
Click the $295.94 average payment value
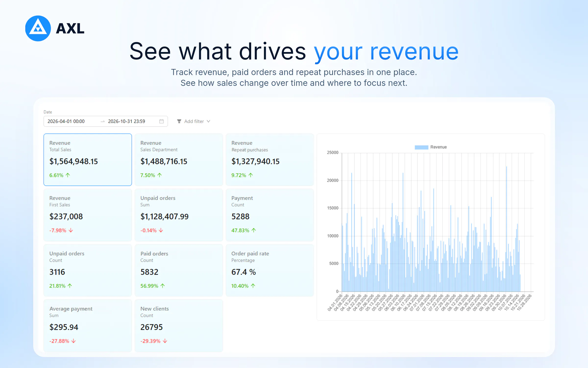pos(64,327)
